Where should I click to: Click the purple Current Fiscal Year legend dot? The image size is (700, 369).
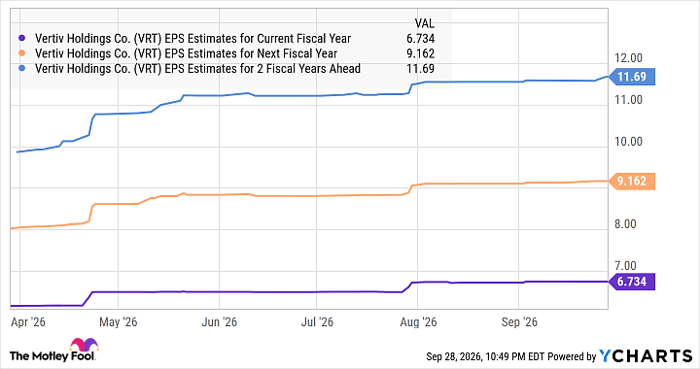pyautogui.click(x=22, y=38)
